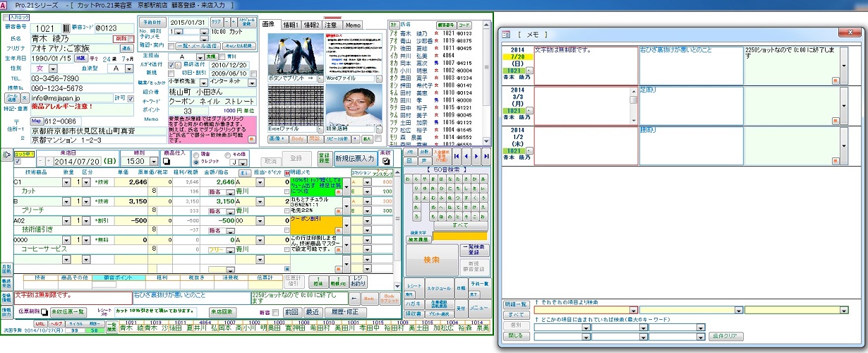Screen dimensions: 868x353
Task: Open the 主担当 dropdown showing A
Action: [199, 56]
